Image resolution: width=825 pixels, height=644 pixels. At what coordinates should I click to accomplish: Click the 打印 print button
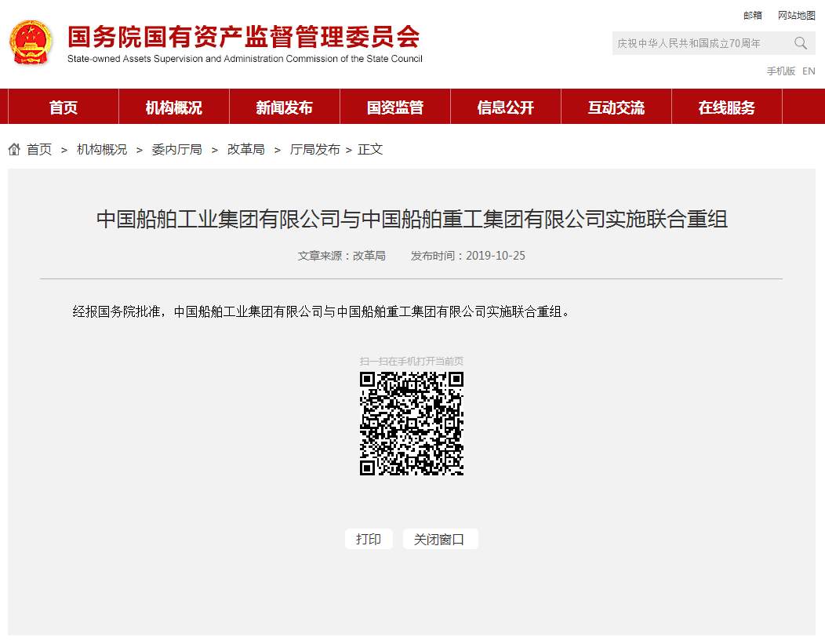(x=369, y=540)
